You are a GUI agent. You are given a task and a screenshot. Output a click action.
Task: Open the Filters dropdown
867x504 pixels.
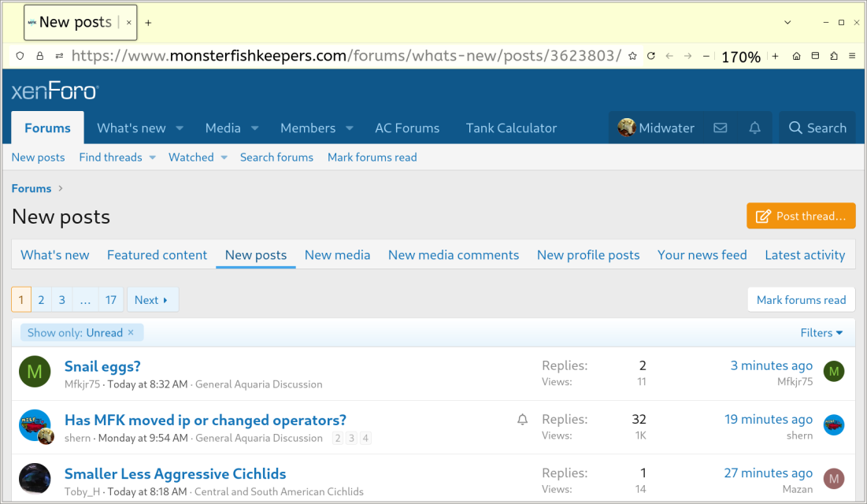tap(821, 332)
